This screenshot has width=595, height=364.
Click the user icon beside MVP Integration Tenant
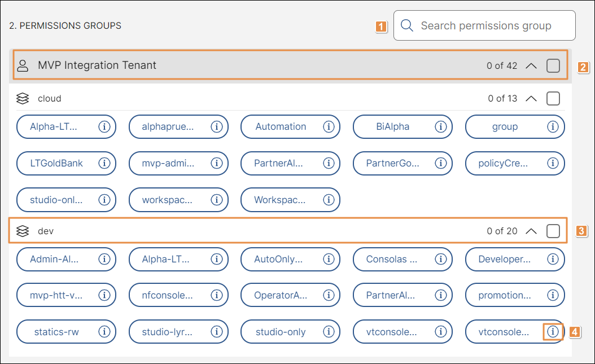coord(23,65)
